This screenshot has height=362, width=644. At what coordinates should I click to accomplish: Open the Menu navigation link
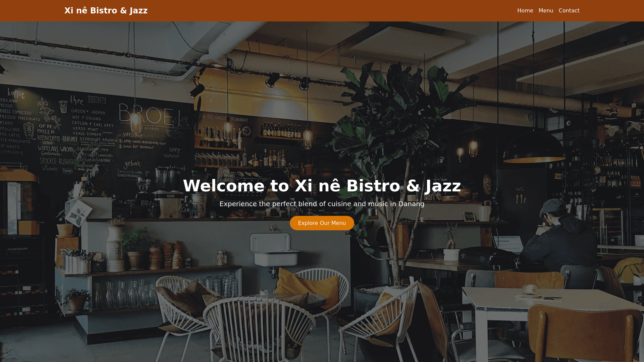click(546, 11)
